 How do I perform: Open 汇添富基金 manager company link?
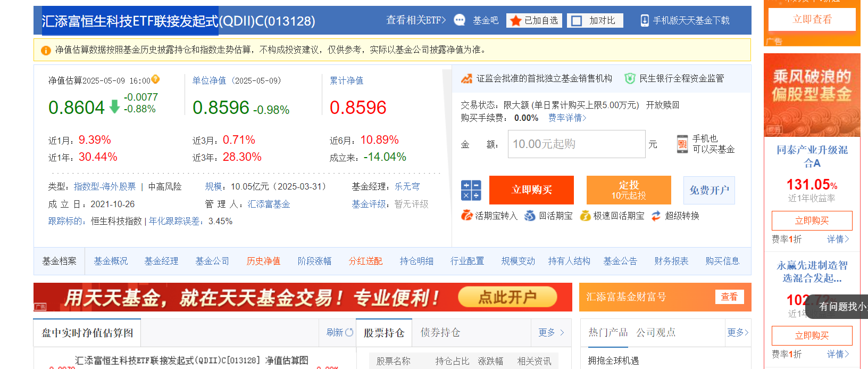tap(269, 204)
